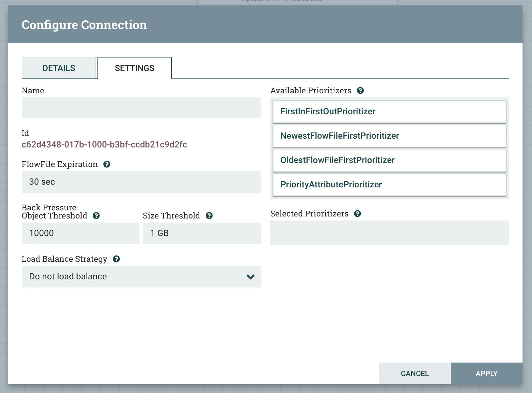This screenshot has width=532, height=393.
Task: Open the Load Balance Strategy dropdown
Action: point(141,277)
